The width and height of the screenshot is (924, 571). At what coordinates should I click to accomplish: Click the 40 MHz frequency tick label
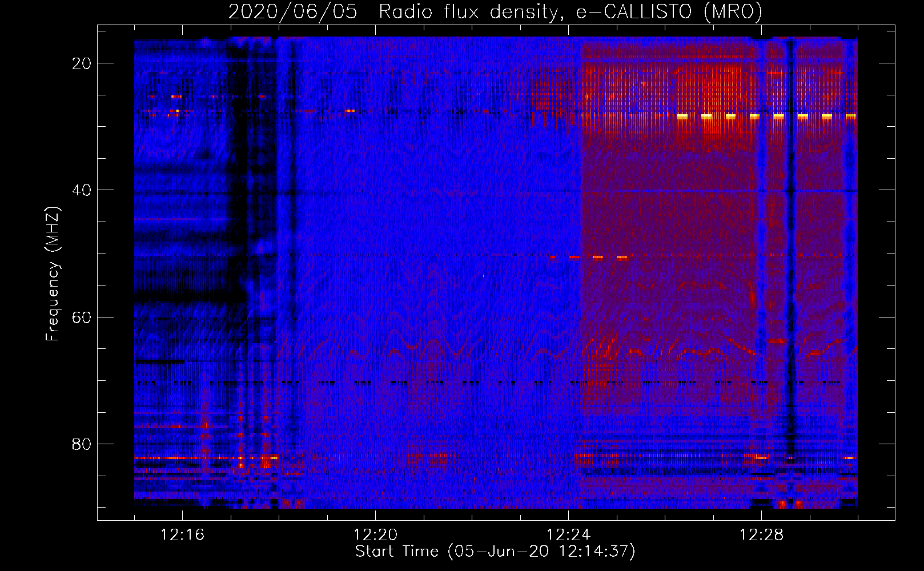pyautogui.click(x=82, y=190)
